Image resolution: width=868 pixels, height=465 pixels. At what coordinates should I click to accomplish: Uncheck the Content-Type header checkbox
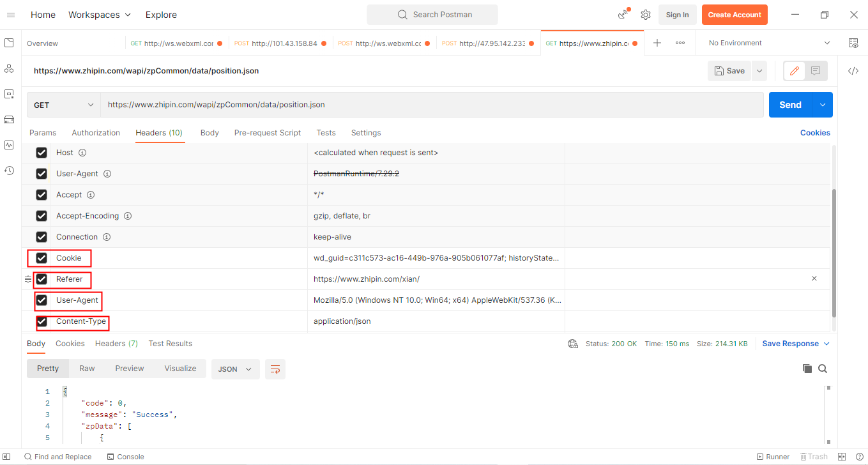click(x=42, y=321)
